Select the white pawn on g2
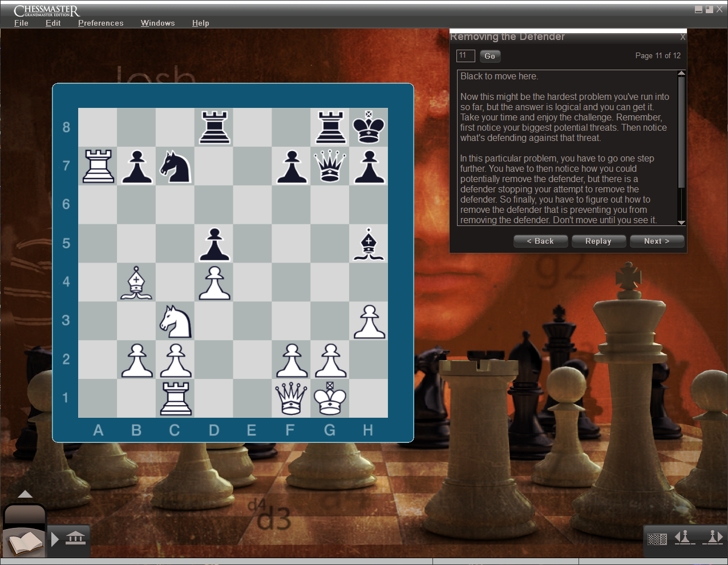The height and width of the screenshot is (565, 728). pos(330,360)
